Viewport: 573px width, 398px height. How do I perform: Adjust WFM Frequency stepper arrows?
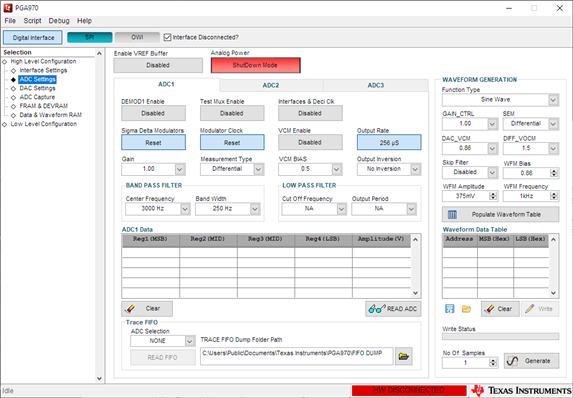554,196
